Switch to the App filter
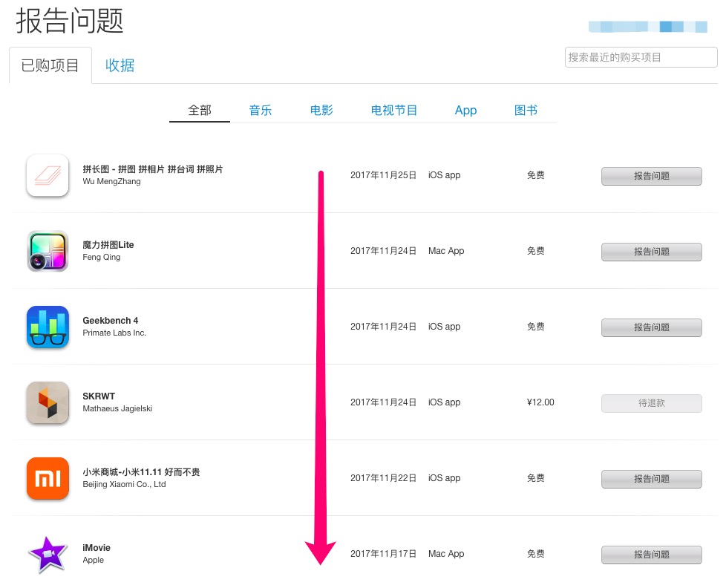Image resolution: width=726 pixels, height=588 pixels. [x=465, y=109]
